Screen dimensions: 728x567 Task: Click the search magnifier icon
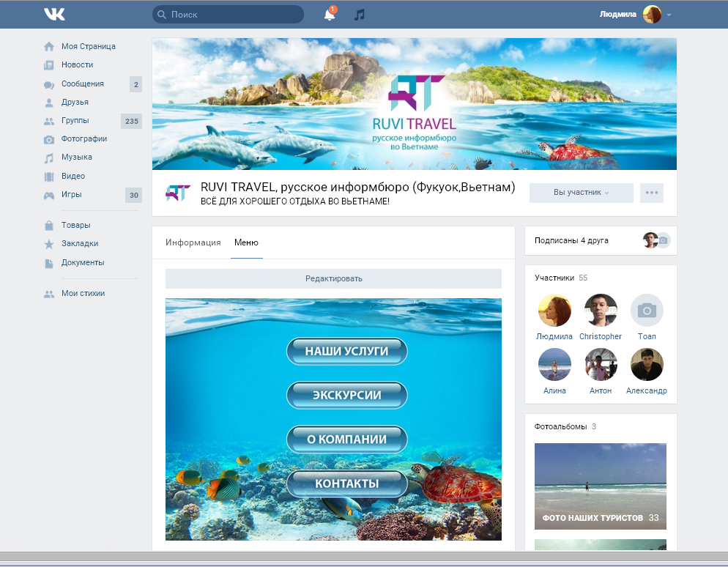pos(162,15)
